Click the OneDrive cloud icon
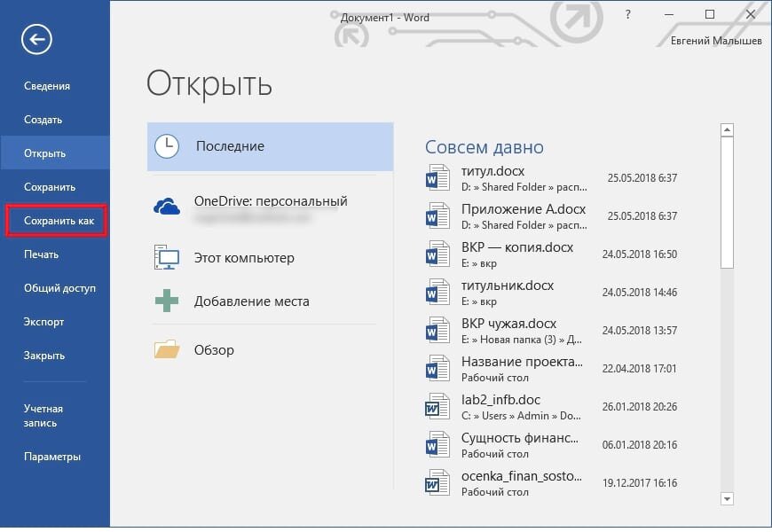The image size is (772, 532). (167, 207)
